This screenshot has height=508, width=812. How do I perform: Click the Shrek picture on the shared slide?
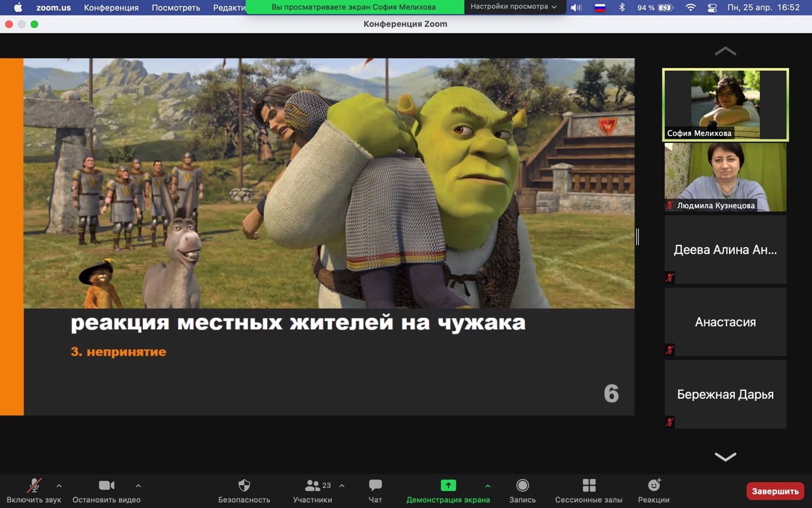329,183
